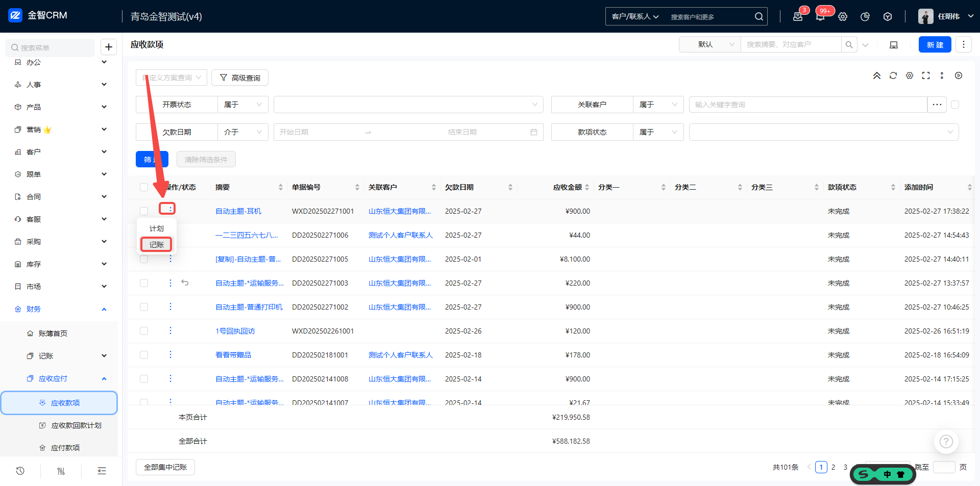This screenshot has width=980, height=486.
Task: Click the search magnifier next to 搜索摘要 field
Action: (849, 44)
